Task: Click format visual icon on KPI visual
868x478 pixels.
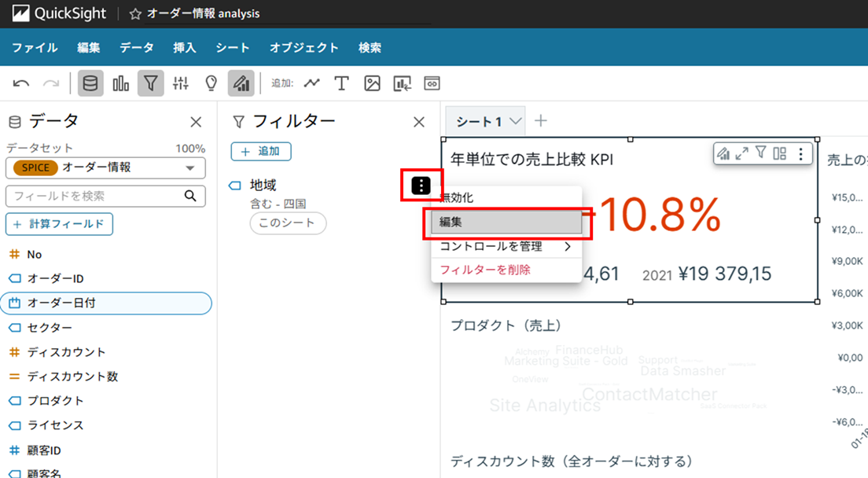Action: pos(723,153)
